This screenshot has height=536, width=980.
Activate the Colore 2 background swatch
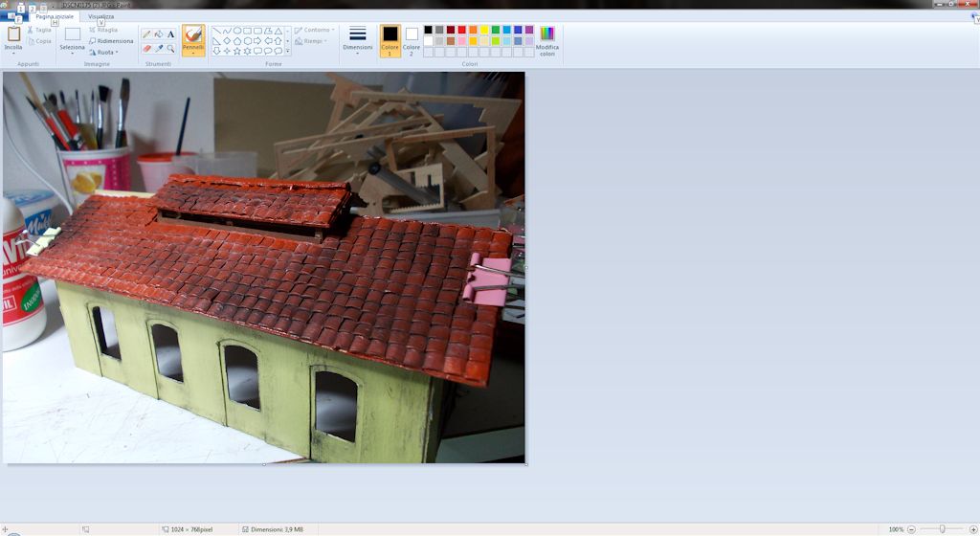coord(412,41)
